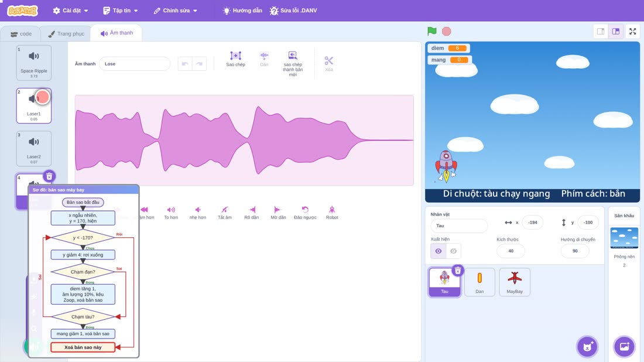Image resolution: width=644 pixels, height=362 pixels.
Task: Enter full screen stage mode
Action: click(632, 31)
